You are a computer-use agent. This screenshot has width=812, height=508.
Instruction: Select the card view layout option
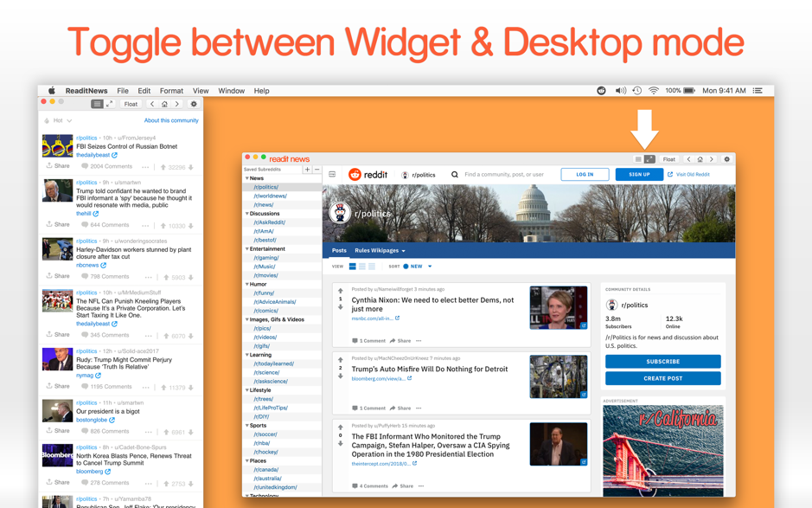coord(353,267)
